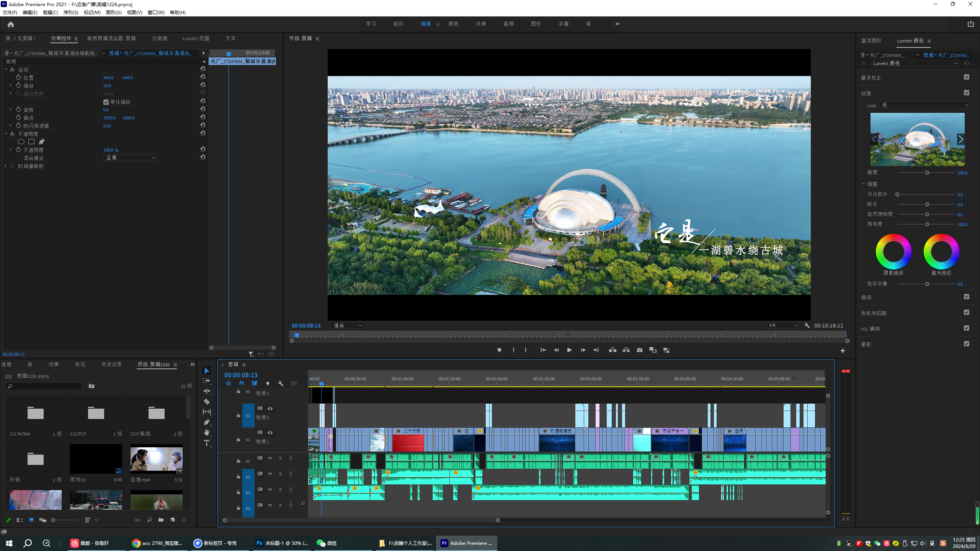Viewport: 980px width, 551px height.
Task: Click the Export Frame camera icon
Action: pos(639,350)
